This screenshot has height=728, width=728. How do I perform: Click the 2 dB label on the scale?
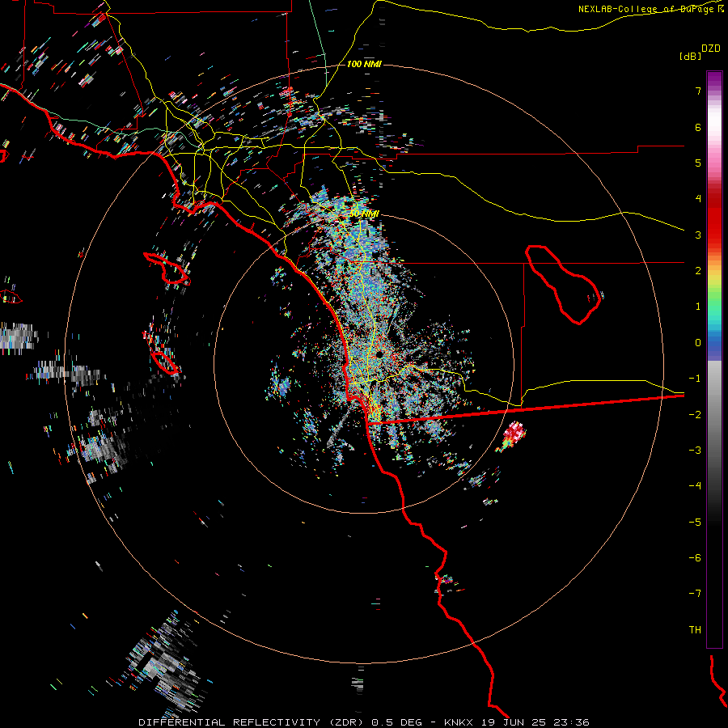click(x=698, y=271)
